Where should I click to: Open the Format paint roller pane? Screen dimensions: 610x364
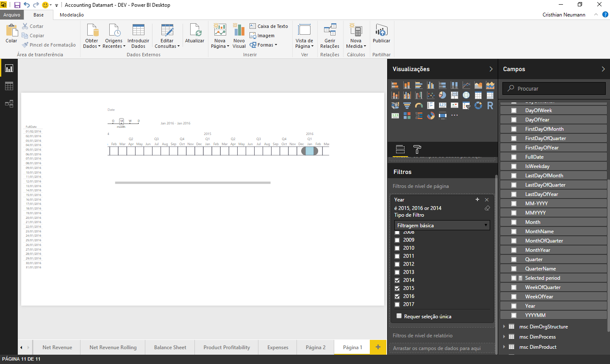pos(417,149)
